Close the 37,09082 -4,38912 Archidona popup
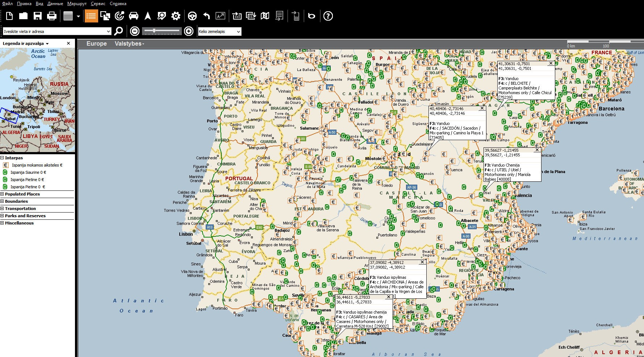 tap(422, 262)
